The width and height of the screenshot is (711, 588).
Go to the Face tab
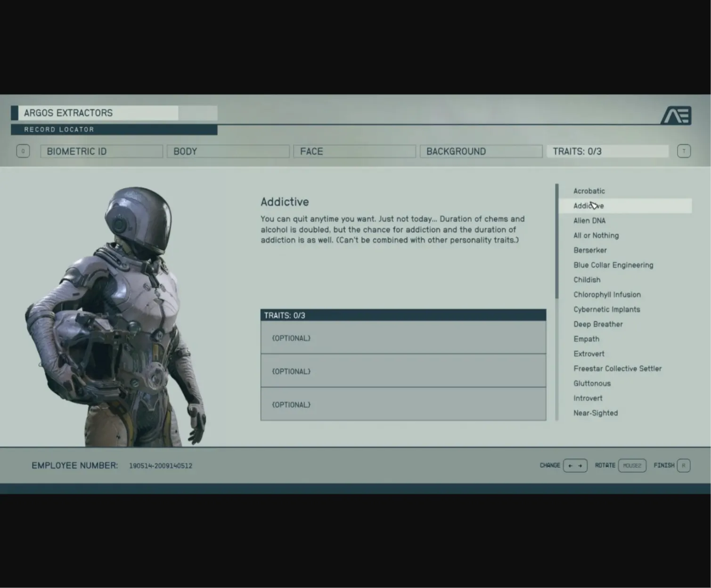[355, 151]
